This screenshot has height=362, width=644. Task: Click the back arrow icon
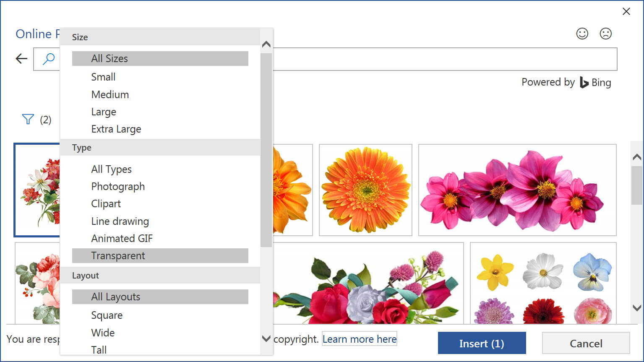(21, 59)
